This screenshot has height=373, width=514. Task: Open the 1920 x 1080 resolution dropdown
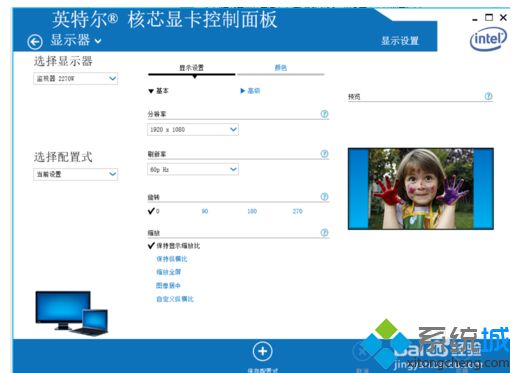pos(193,129)
